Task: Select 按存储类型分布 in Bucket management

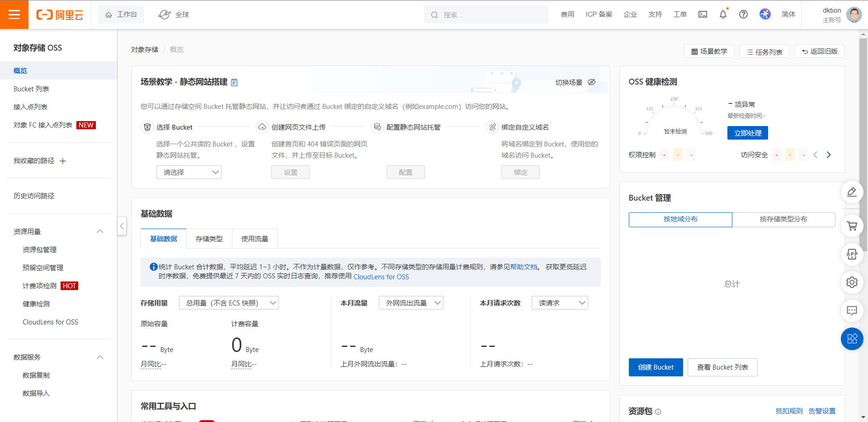Action: pyautogui.click(x=783, y=219)
